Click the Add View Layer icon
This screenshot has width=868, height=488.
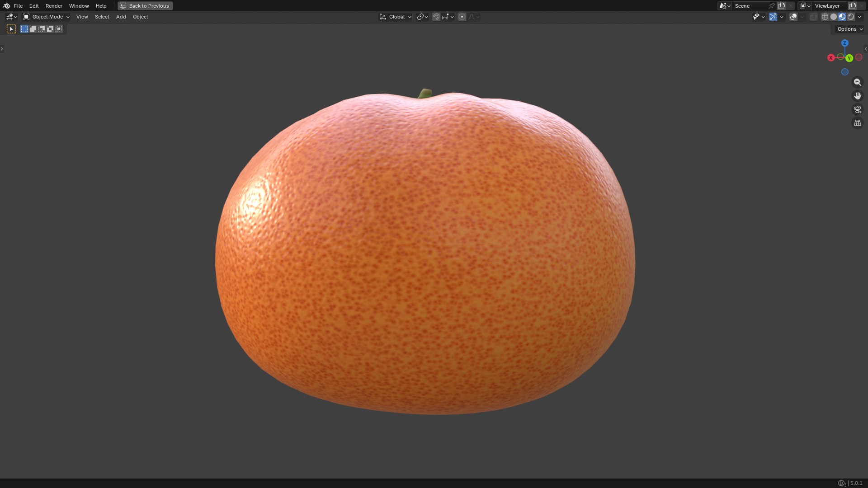[853, 6]
